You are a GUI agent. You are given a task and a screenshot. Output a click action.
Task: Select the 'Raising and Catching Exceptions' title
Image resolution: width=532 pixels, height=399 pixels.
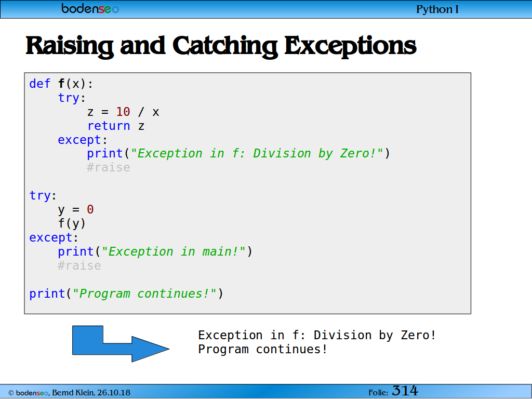tap(221, 46)
